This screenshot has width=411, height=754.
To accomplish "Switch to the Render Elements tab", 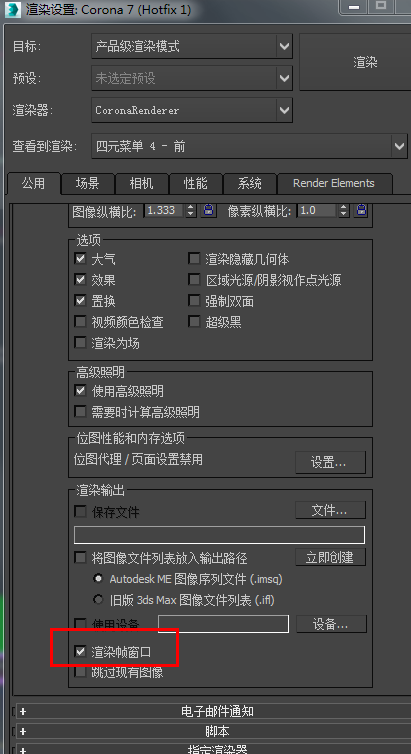I will pos(334,183).
